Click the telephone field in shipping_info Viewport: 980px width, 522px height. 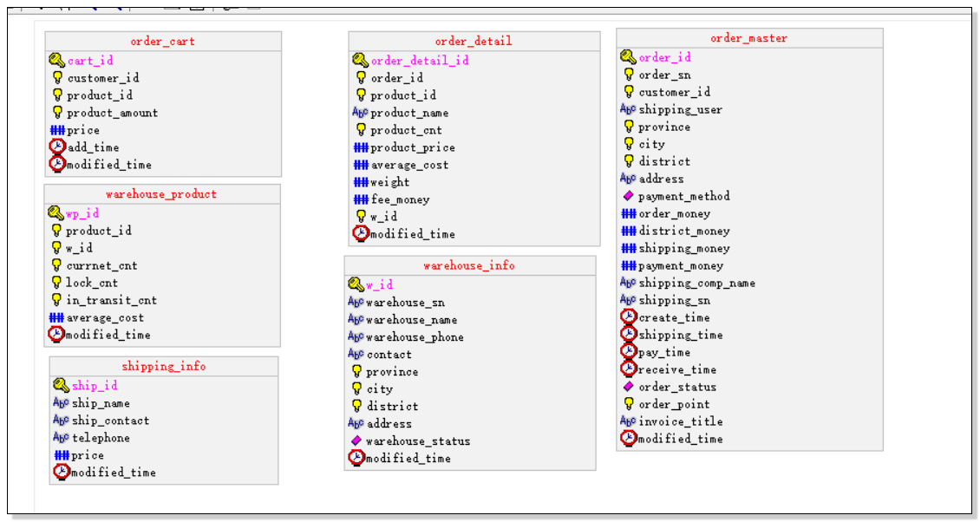(x=101, y=438)
